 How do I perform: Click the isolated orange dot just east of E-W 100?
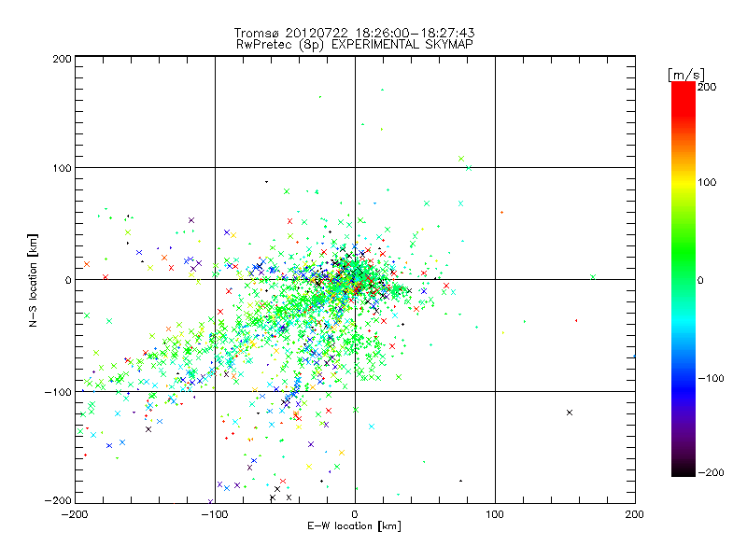click(x=501, y=213)
